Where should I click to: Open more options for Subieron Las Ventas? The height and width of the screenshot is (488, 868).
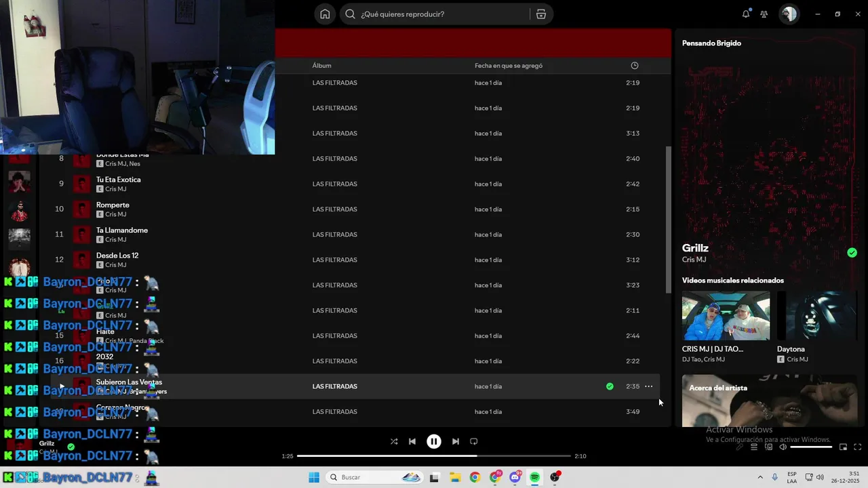tap(648, 386)
